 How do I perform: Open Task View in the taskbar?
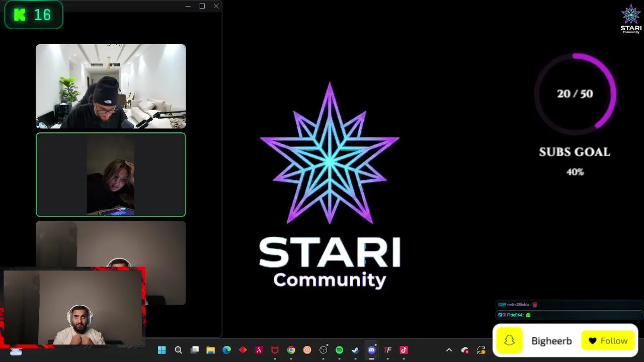(x=195, y=350)
